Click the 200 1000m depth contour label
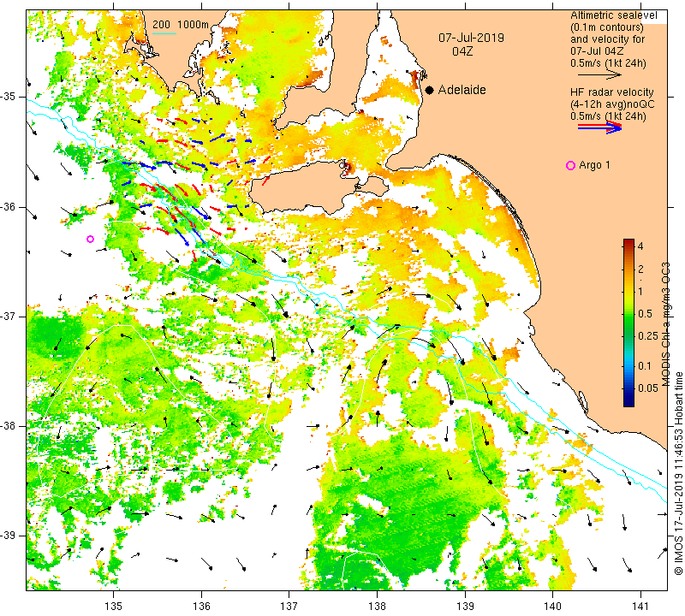Image resolution: width=685 pixels, height=616 pixels. coord(181,25)
